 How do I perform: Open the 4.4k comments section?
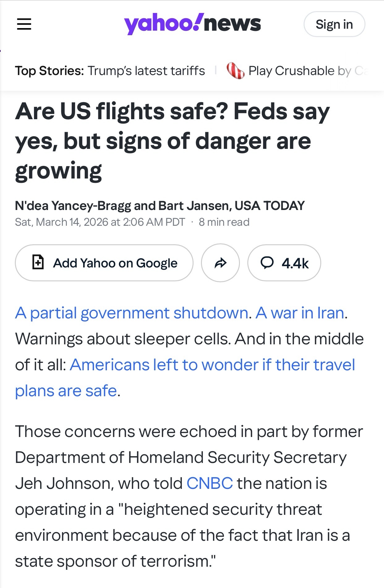284,263
